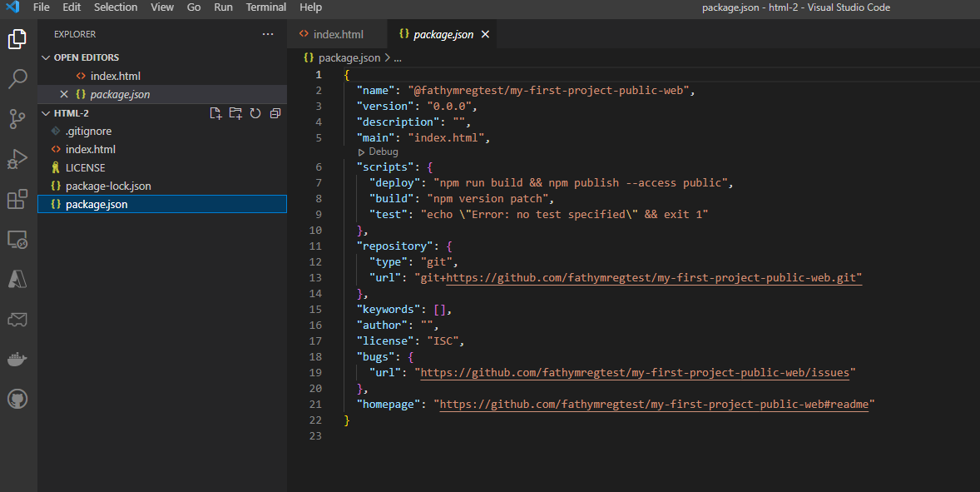Click the "author" key in editor
Screen dimensions: 980x492
click(x=382, y=325)
